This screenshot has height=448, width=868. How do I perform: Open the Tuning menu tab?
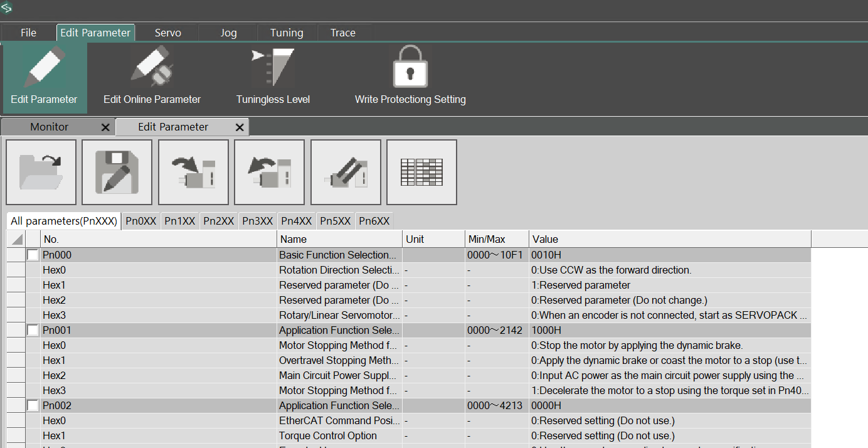(x=287, y=33)
